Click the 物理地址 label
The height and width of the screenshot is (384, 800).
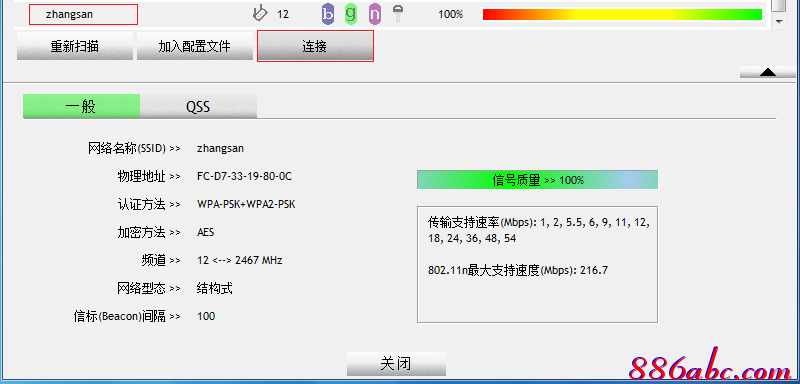coord(148,176)
